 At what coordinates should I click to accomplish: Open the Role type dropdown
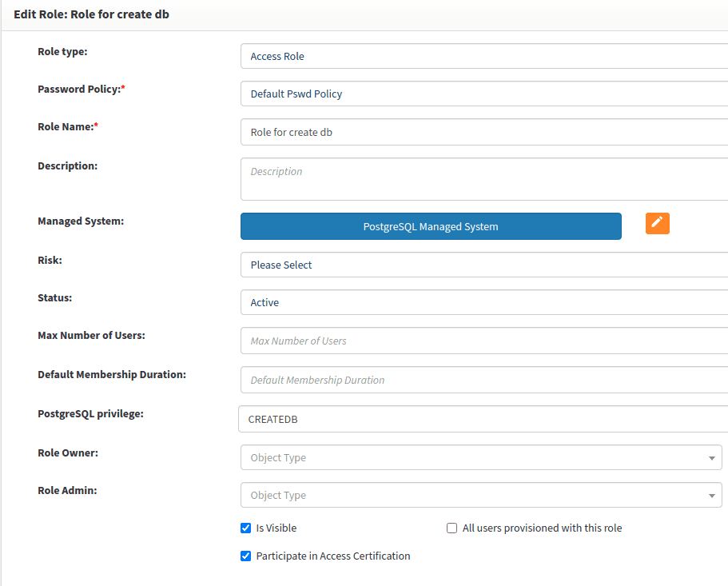coord(483,56)
